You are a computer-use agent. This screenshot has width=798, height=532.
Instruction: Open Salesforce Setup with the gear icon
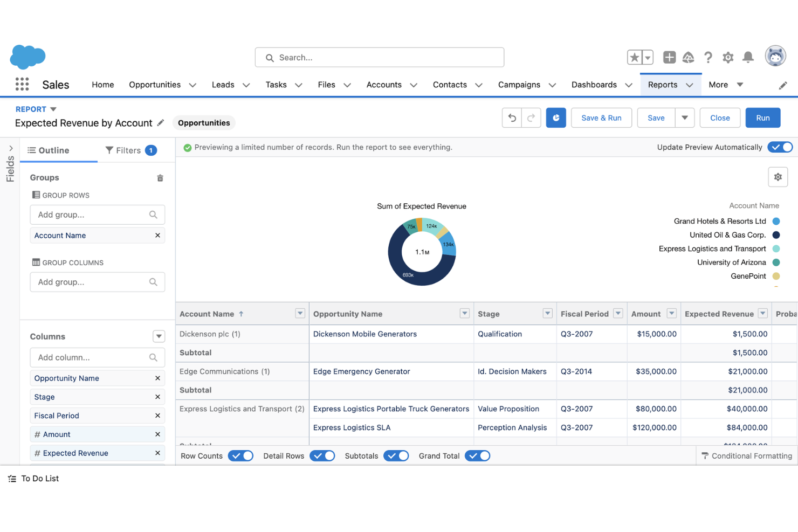(x=728, y=57)
